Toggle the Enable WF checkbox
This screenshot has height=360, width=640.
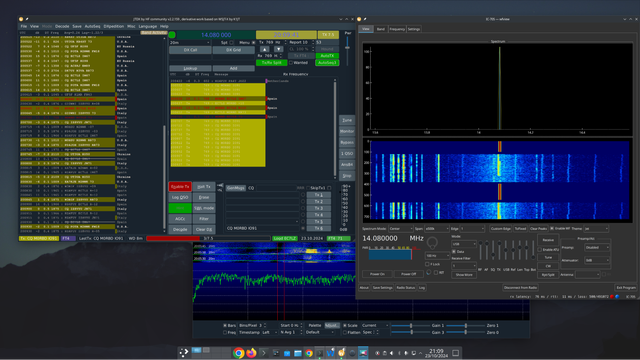[552, 229]
